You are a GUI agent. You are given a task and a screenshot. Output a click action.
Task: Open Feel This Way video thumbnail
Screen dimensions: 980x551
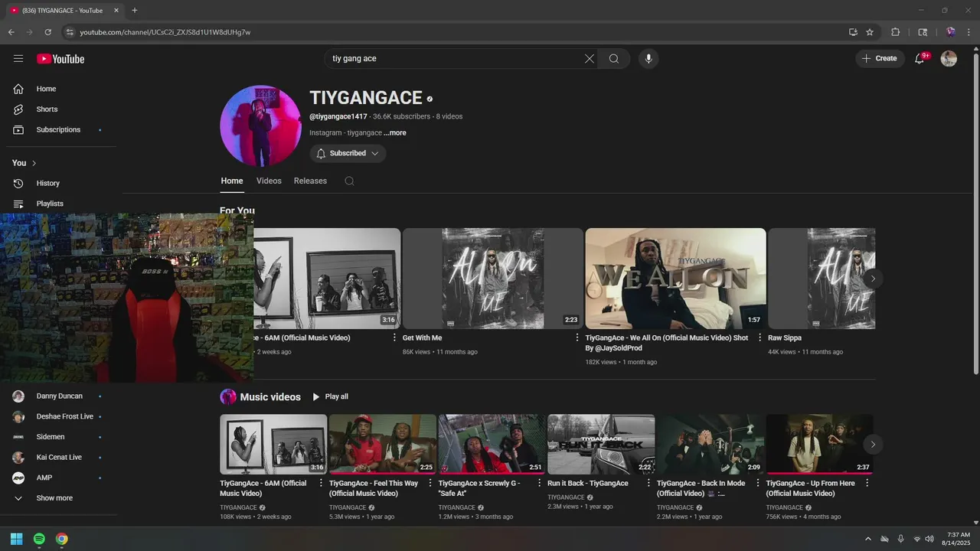[383, 445]
